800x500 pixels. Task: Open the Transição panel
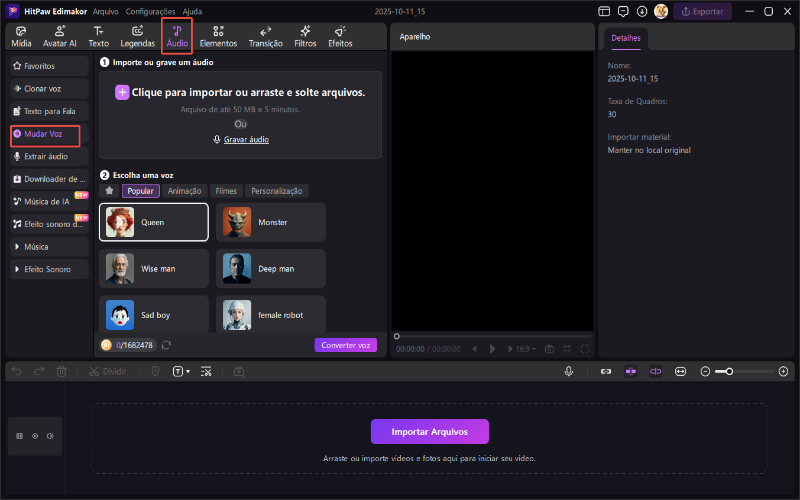(265, 37)
